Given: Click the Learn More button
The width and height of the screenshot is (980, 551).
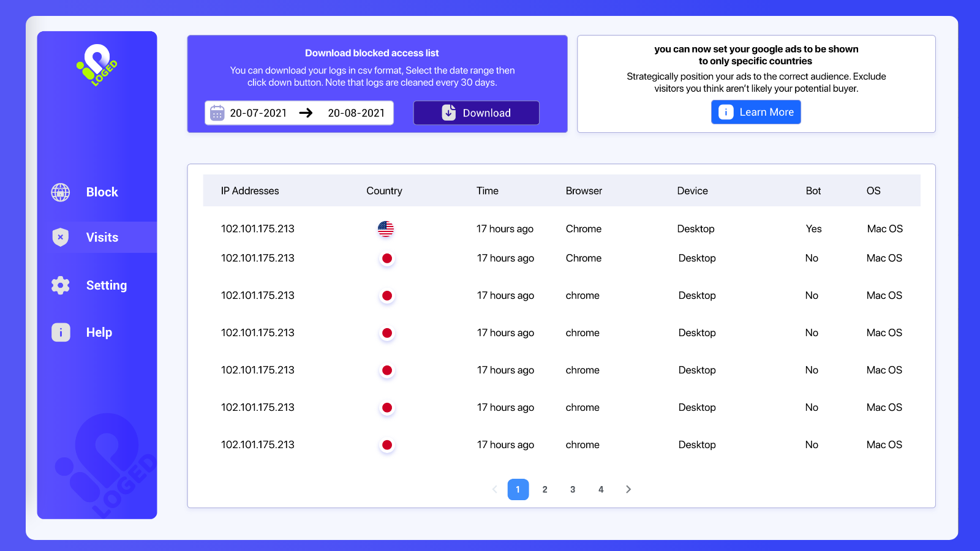Looking at the screenshot, I should [x=756, y=112].
